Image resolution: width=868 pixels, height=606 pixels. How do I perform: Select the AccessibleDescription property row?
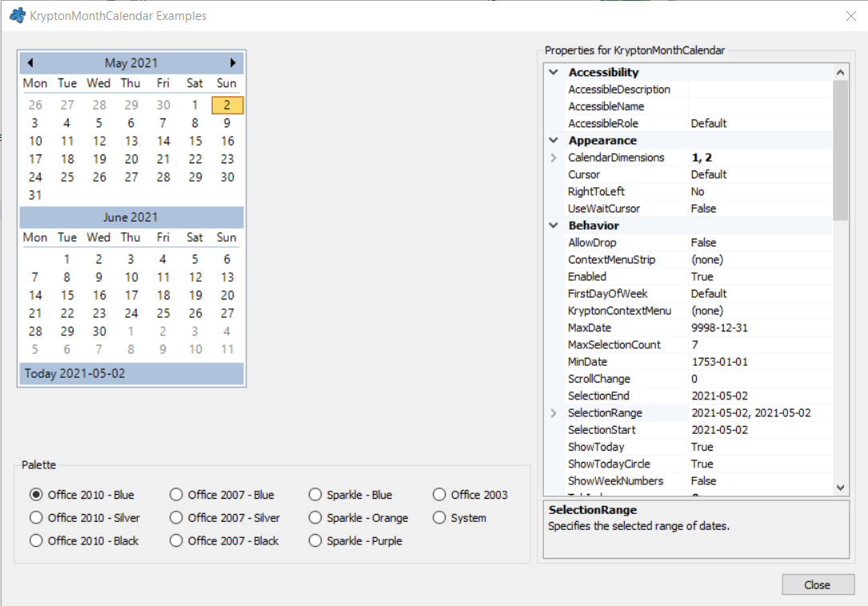click(x=700, y=89)
